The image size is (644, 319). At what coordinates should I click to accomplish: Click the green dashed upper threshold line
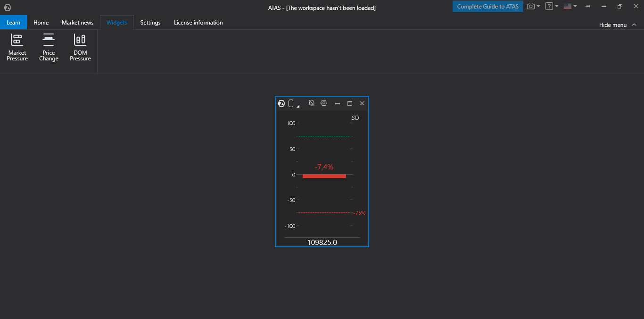324,136
